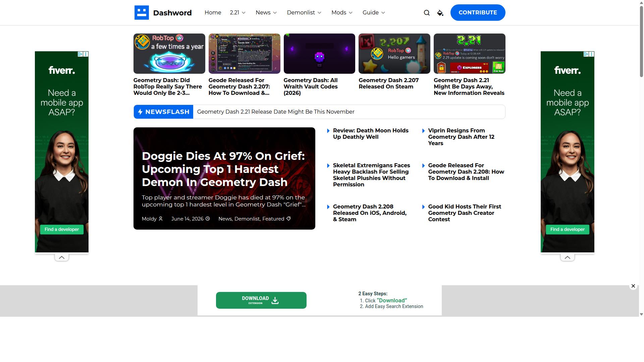
Task: Open the newsflash 2.21 release date headline
Action: [276, 112]
